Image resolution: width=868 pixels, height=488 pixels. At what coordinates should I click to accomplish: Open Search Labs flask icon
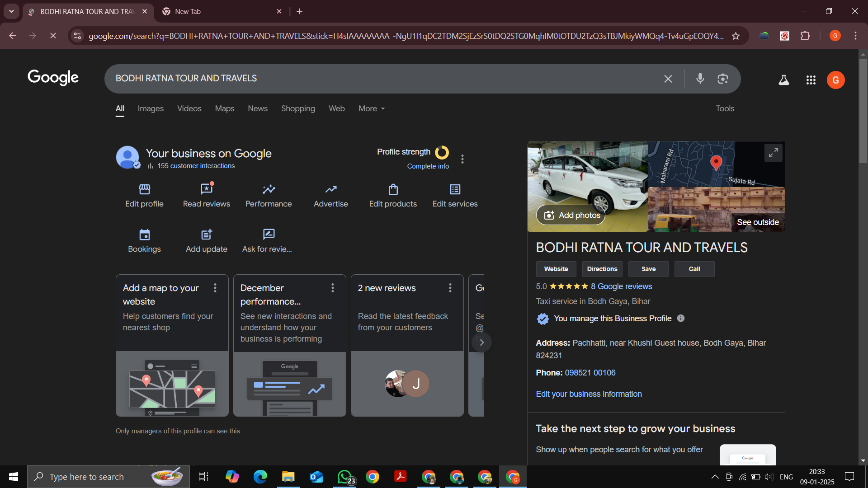783,80
